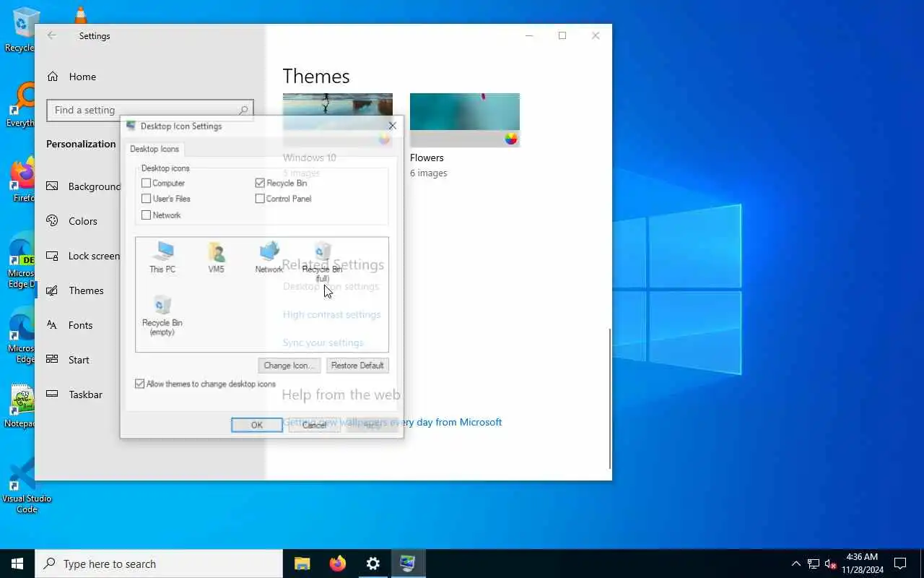924x578 pixels.
Task: Click the Find a setting search box
Action: [150, 110]
